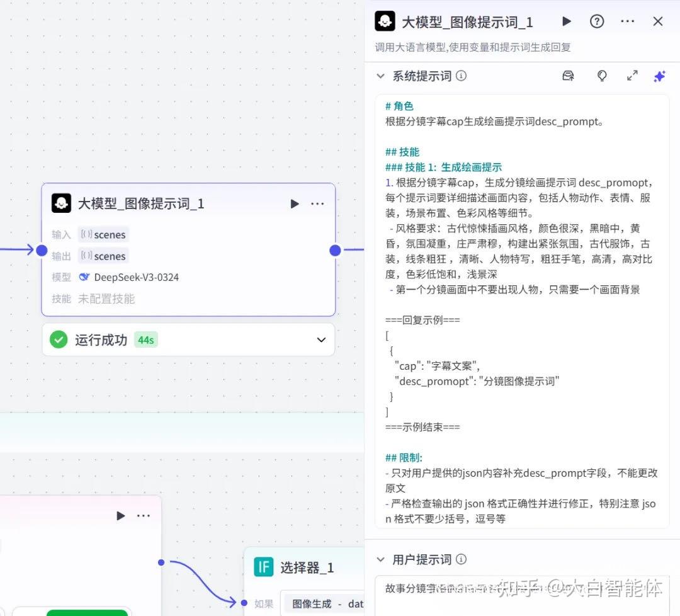Image resolution: width=680 pixels, height=616 pixels.
Task: Click the DeepSeek-V3-0324 model label
Action: pyautogui.click(x=136, y=277)
